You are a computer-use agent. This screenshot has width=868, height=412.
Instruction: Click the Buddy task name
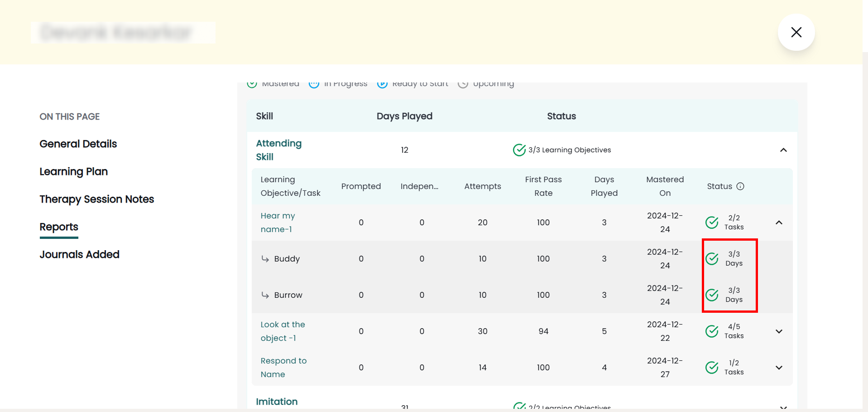tap(287, 259)
